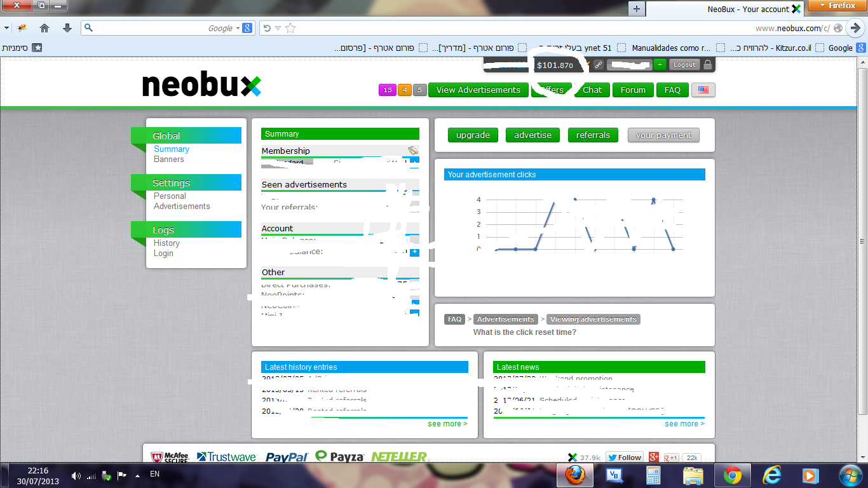Click see more under Latest news

[x=685, y=424]
